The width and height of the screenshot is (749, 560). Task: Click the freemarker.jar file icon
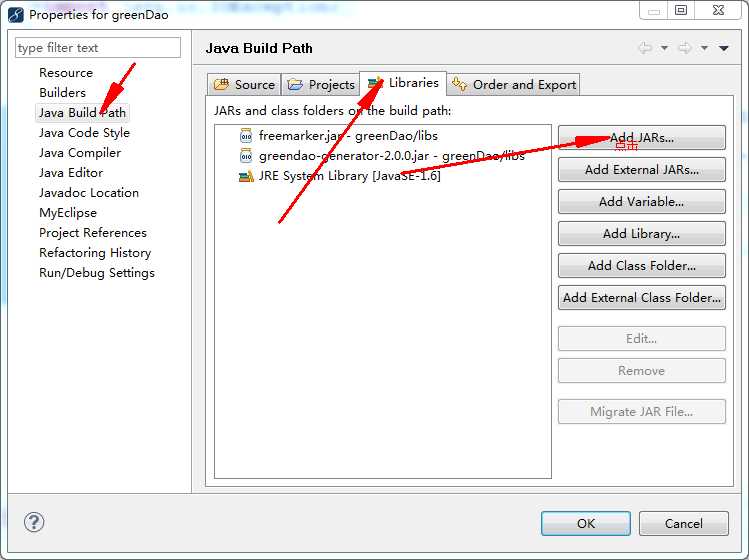pyautogui.click(x=246, y=136)
